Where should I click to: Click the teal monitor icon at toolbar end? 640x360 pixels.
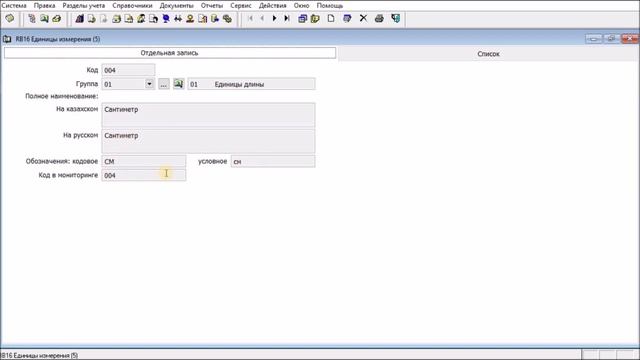(x=396, y=18)
